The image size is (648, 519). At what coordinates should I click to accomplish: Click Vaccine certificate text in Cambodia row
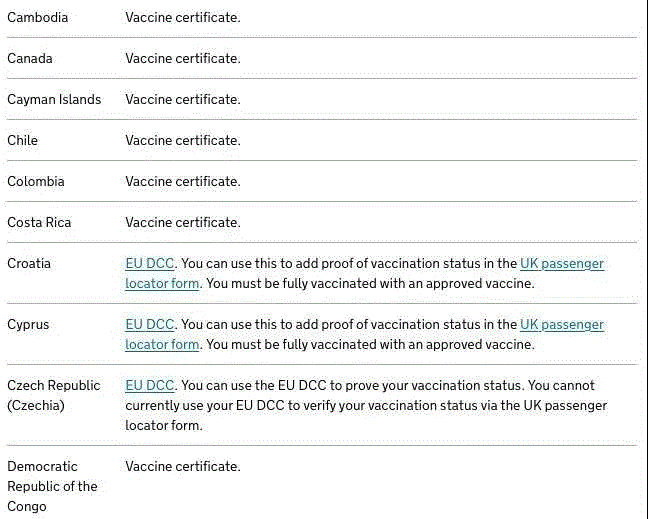(x=183, y=18)
